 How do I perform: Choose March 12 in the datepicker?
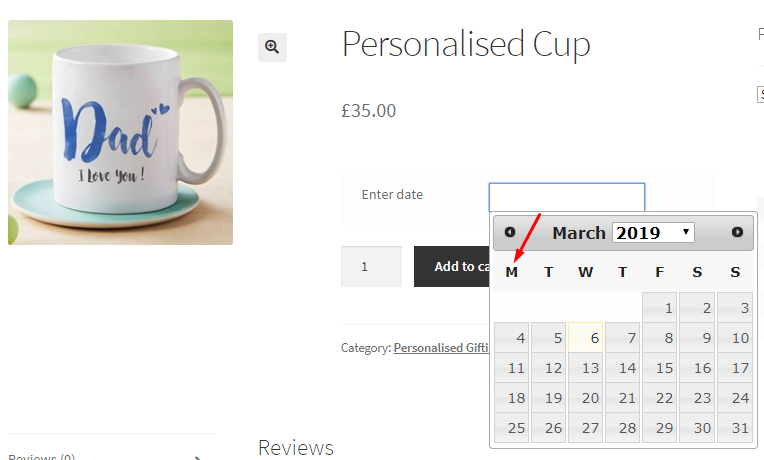(549, 367)
